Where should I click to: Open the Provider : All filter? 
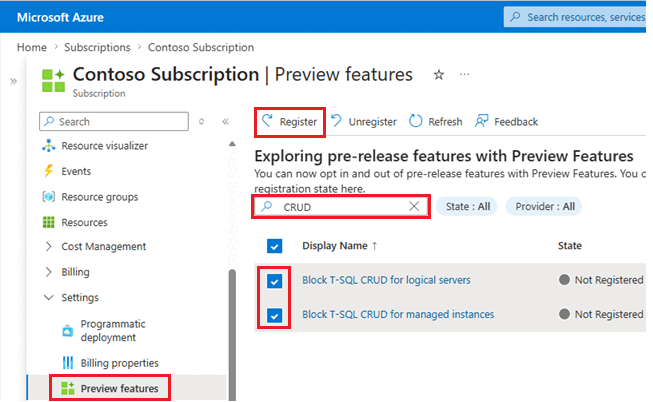(x=545, y=207)
